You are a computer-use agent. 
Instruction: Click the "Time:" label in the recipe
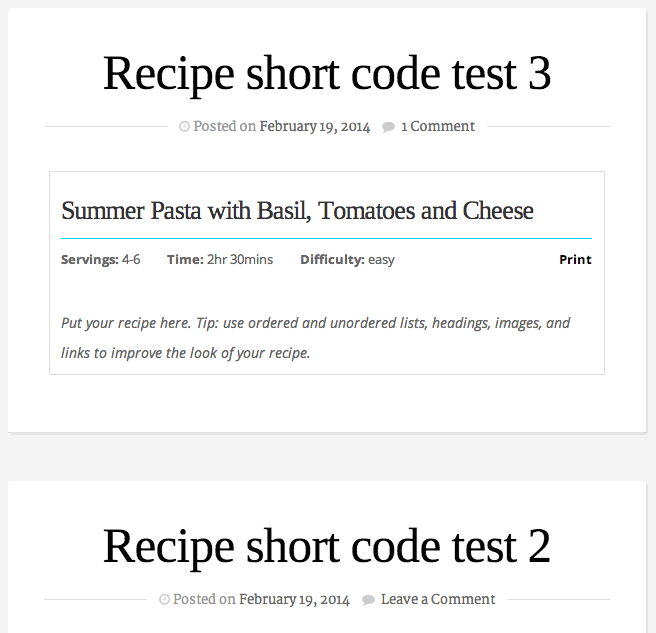tap(185, 260)
